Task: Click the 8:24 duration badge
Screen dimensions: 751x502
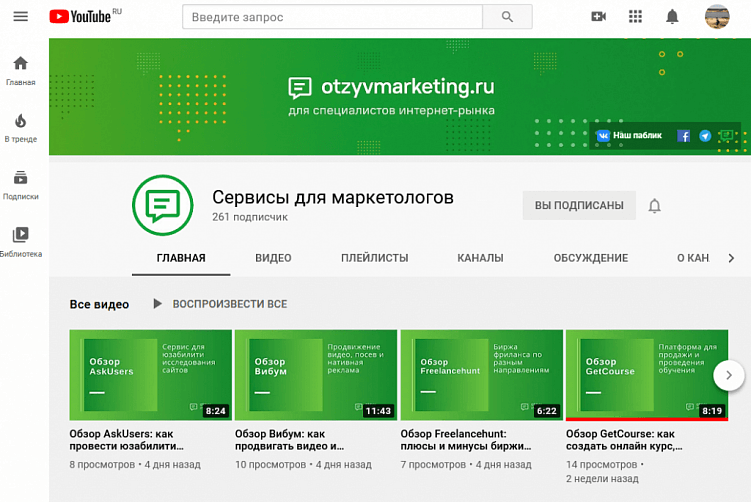Action: point(216,411)
